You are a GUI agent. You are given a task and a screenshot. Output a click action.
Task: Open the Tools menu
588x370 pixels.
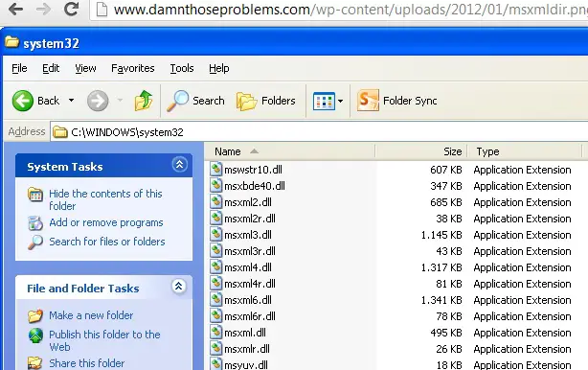pos(182,68)
